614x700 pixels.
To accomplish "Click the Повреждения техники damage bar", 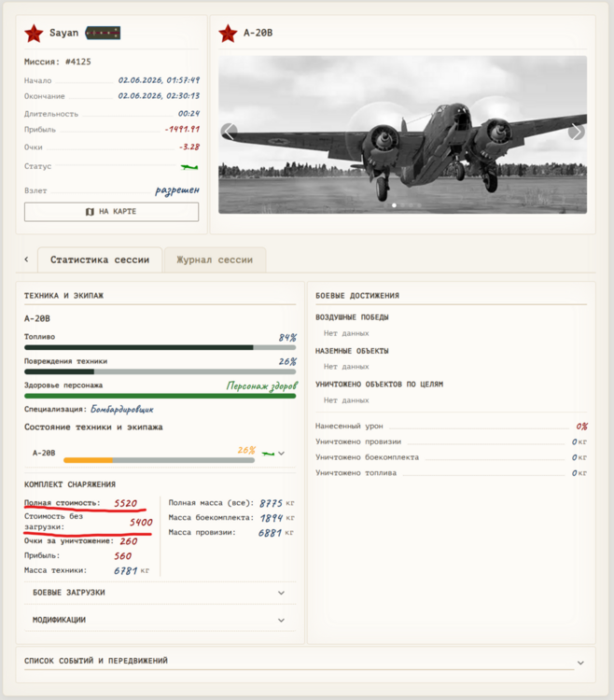I will click(x=160, y=371).
